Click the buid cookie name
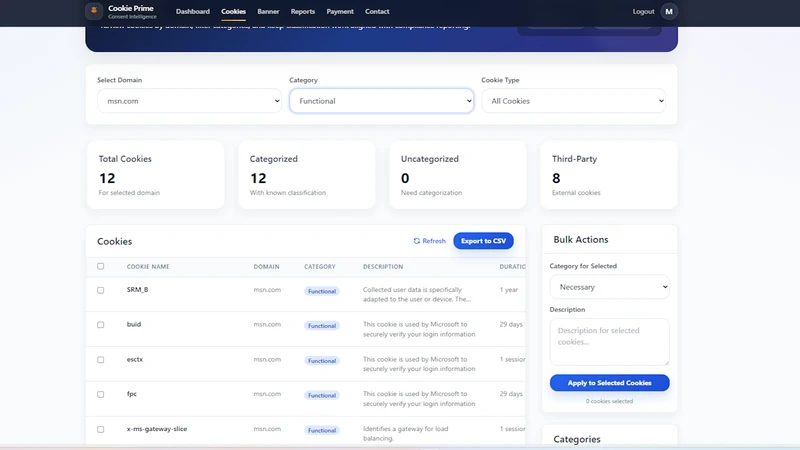Viewport: 800px width, 450px height. [134, 324]
